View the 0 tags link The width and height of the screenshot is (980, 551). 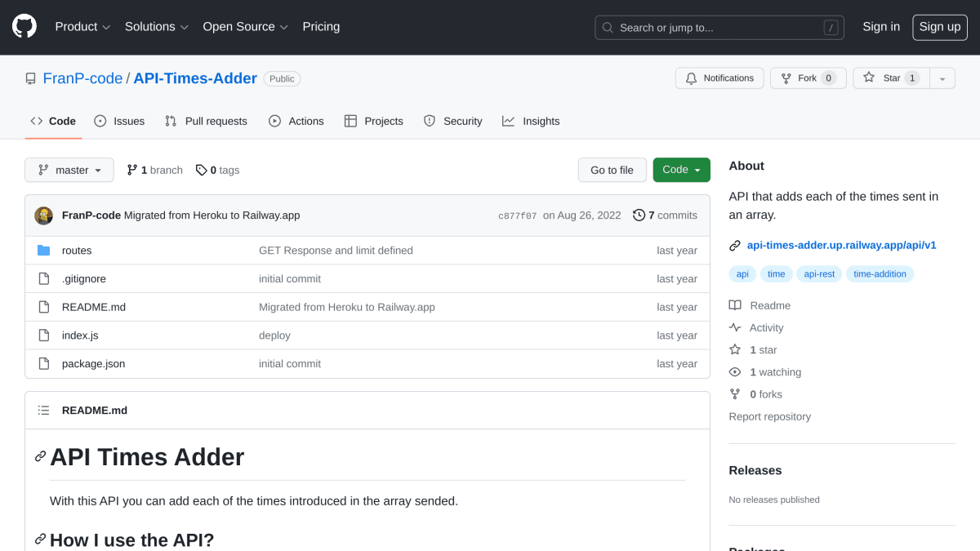tap(217, 170)
